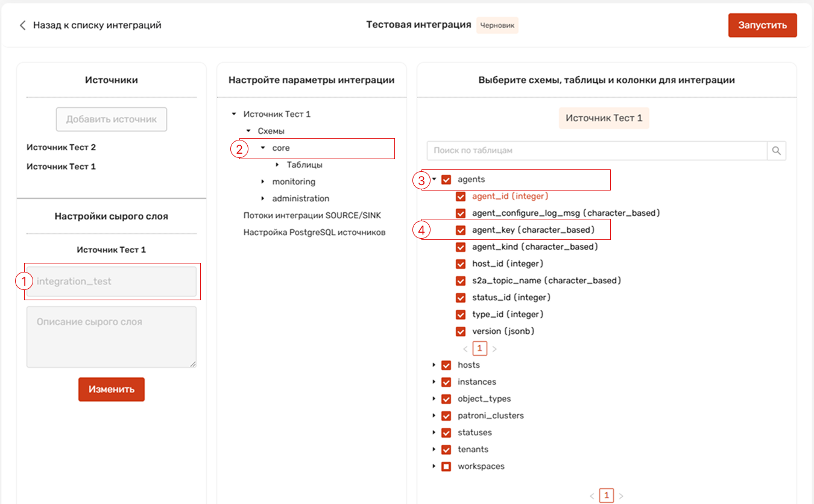The height and width of the screenshot is (504, 814).
Task: Uncheck status_id (integer) checkbox
Action: pyautogui.click(x=461, y=298)
